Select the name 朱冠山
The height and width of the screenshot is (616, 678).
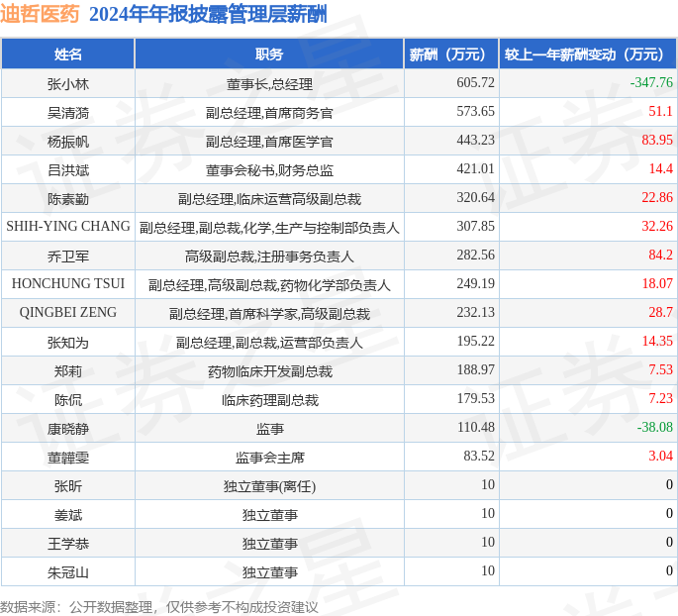68,572
